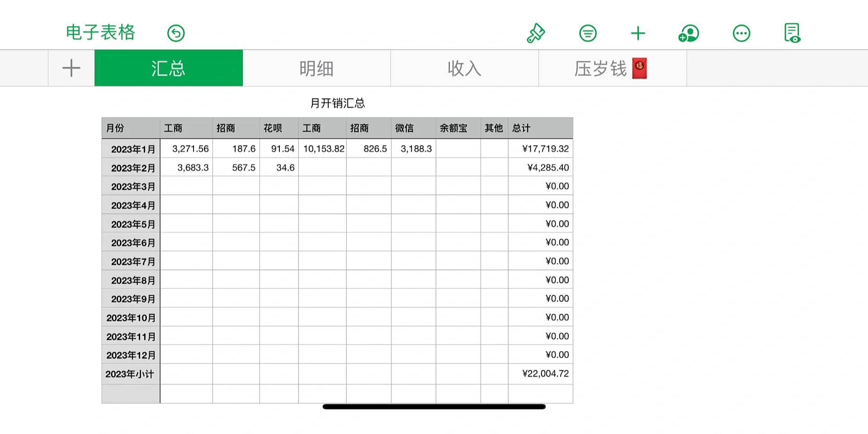Add a new sheet with plus button
The height and width of the screenshot is (434, 868).
(71, 68)
